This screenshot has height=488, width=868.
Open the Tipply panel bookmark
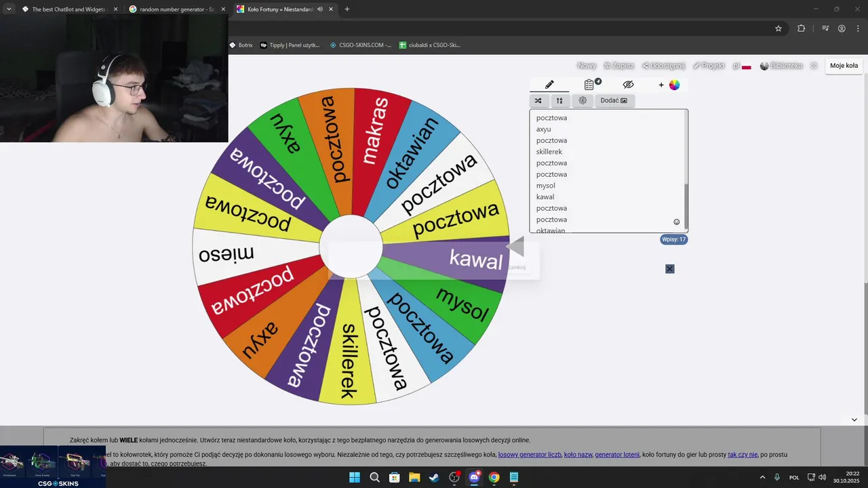tap(290, 45)
